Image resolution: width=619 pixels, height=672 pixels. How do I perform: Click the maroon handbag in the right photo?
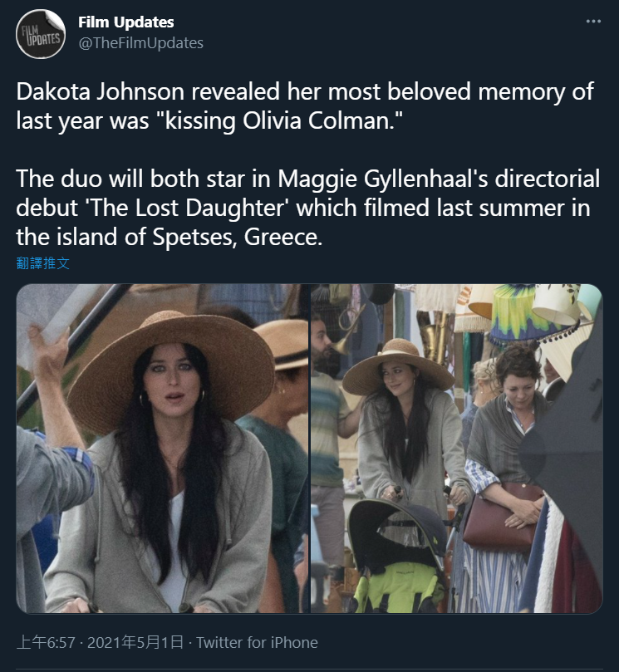tap(502, 518)
